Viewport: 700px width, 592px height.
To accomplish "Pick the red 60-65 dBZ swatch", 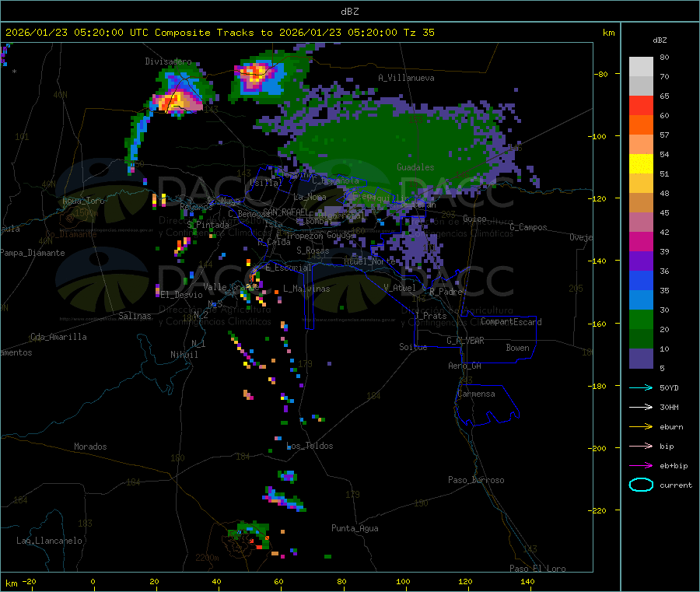I will tap(641, 105).
